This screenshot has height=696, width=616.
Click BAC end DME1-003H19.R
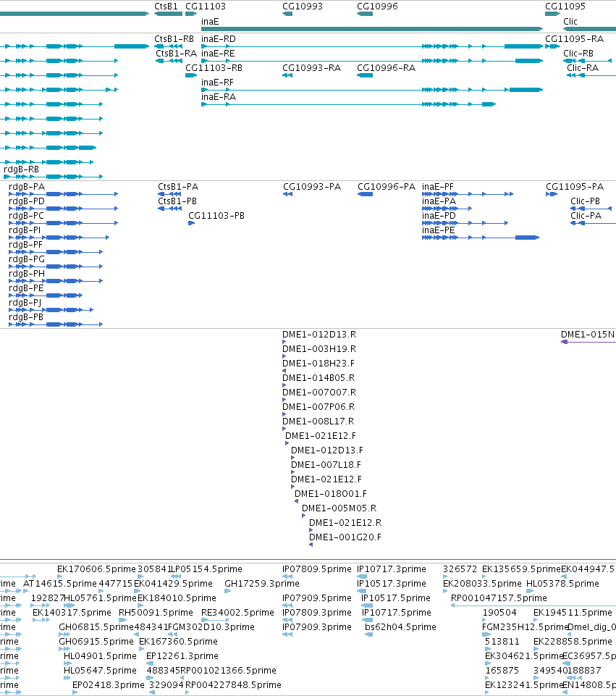click(x=319, y=349)
